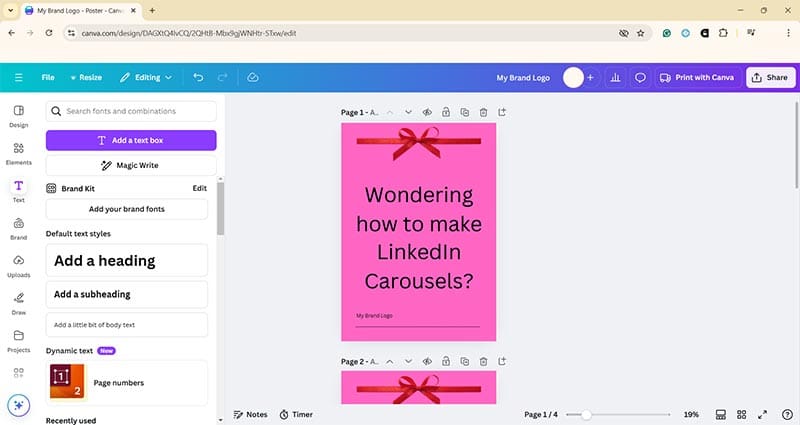Click the Share button
Image resolution: width=800 pixels, height=425 pixels.
tap(770, 78)
